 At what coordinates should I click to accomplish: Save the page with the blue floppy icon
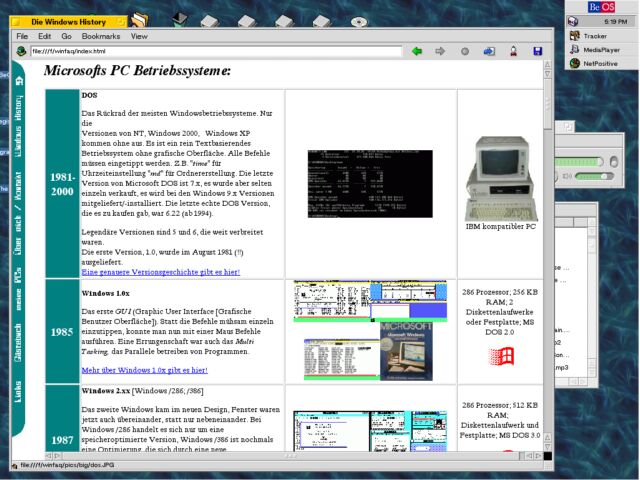[538, 51]
